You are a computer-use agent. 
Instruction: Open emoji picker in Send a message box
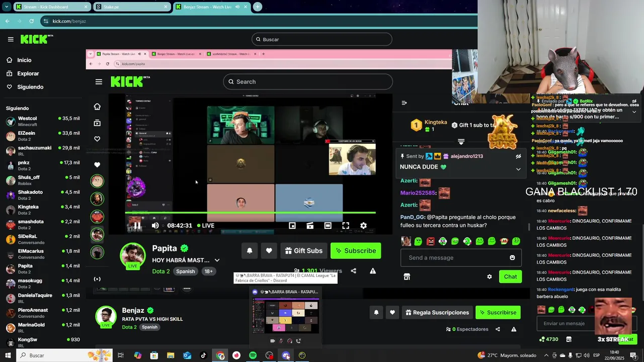512,257
